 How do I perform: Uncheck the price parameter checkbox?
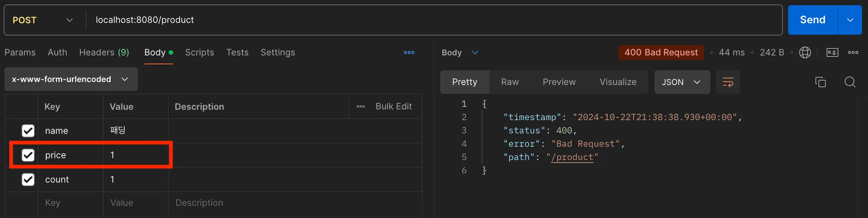tap(28, 155)
